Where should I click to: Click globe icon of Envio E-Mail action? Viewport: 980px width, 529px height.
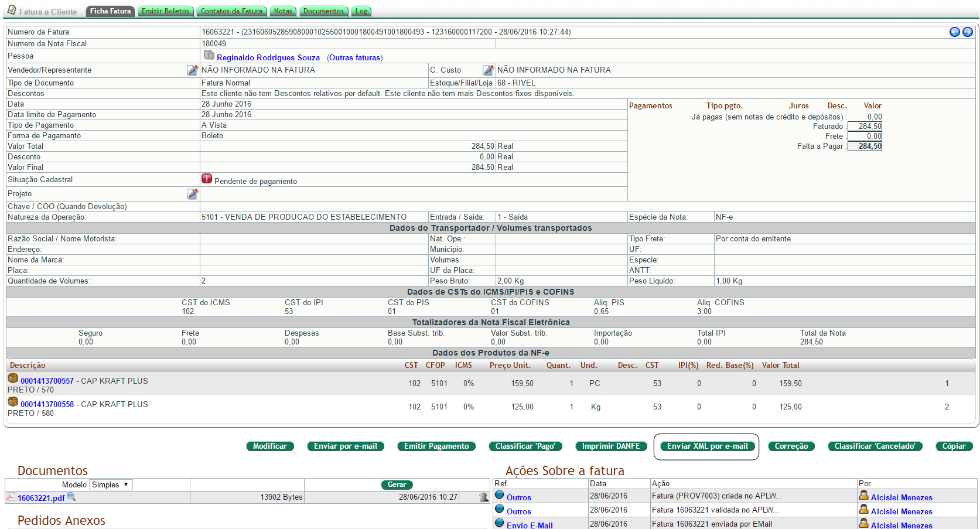500,523
